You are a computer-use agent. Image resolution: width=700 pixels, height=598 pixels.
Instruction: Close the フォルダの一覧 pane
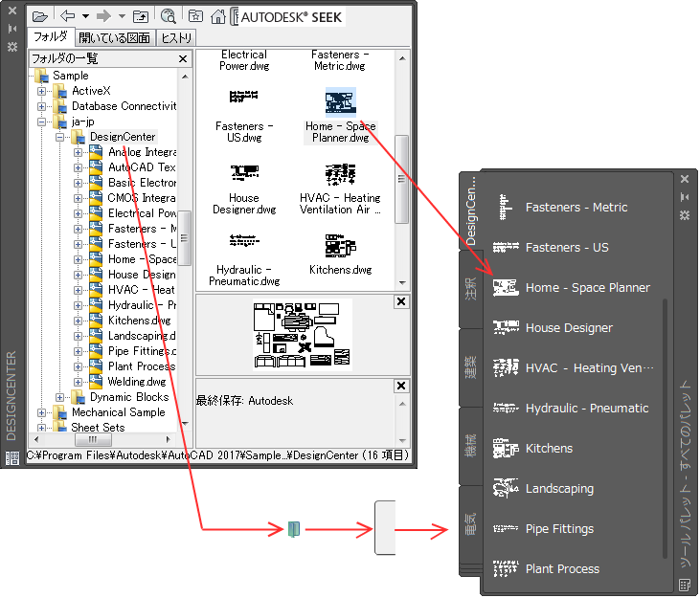pos(183,58)
